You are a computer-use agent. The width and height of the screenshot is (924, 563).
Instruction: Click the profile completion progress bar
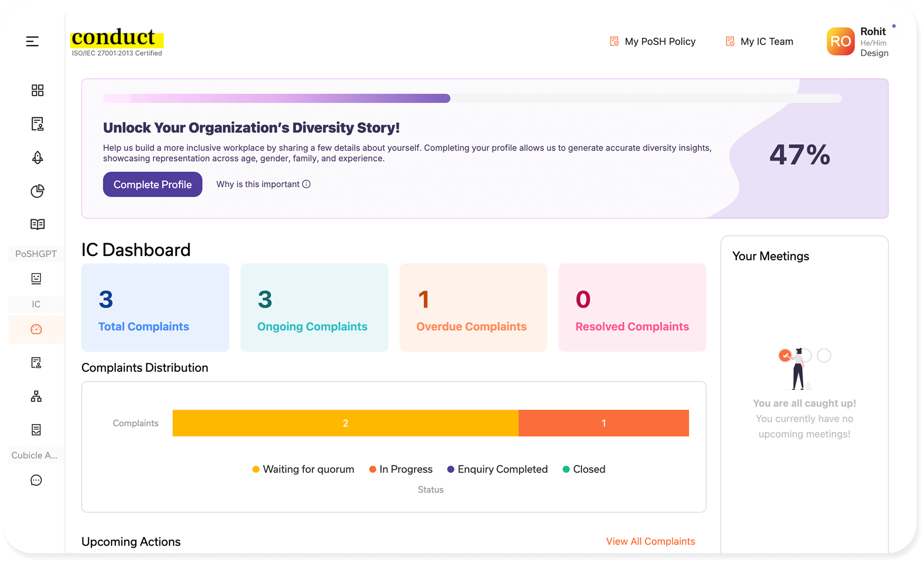pyautogui.click(x=472, y=98)
